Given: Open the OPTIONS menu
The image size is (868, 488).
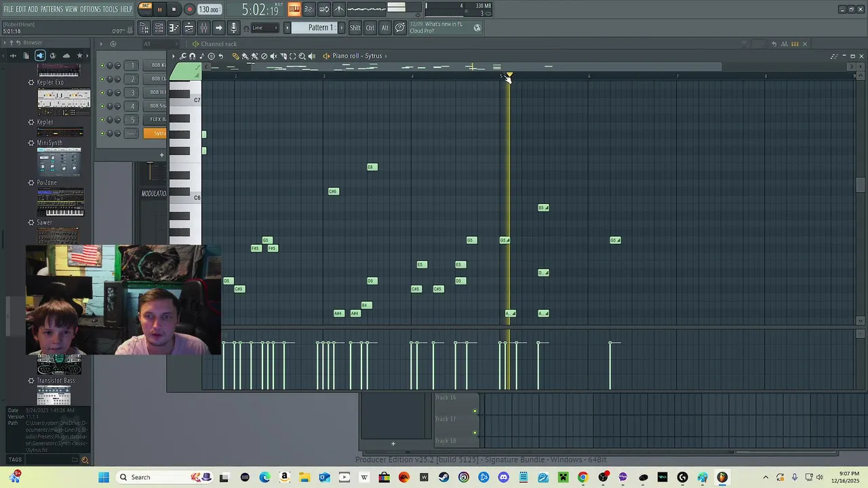Looking at the screenshot, I should pos(90,9).
